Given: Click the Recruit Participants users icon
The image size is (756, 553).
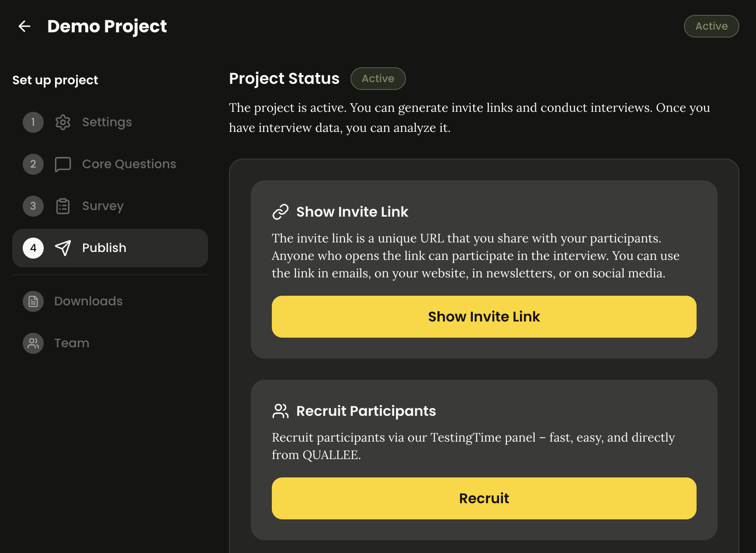Looking at the screenshot, I should 281,411.
